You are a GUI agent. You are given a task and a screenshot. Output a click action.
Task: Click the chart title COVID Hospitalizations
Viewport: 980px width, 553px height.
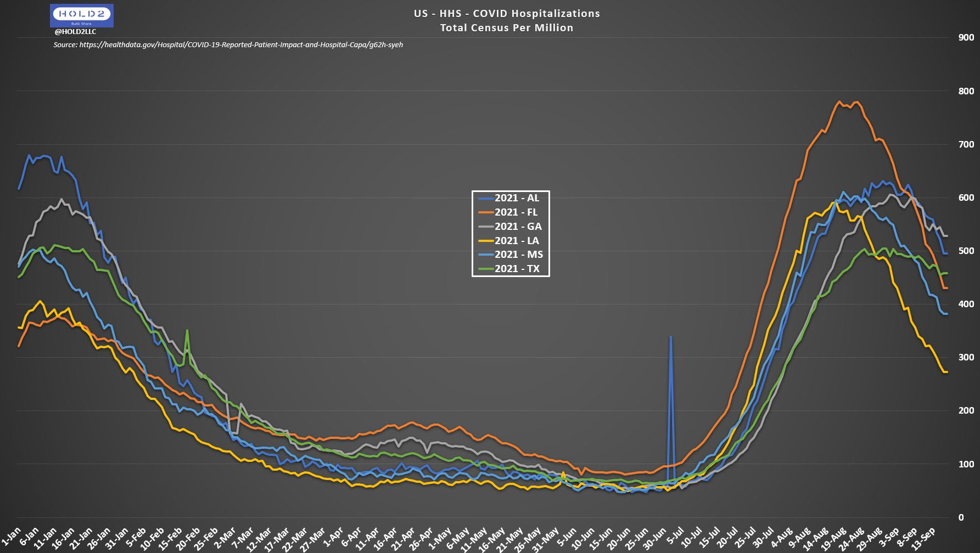tap(507, 14)
